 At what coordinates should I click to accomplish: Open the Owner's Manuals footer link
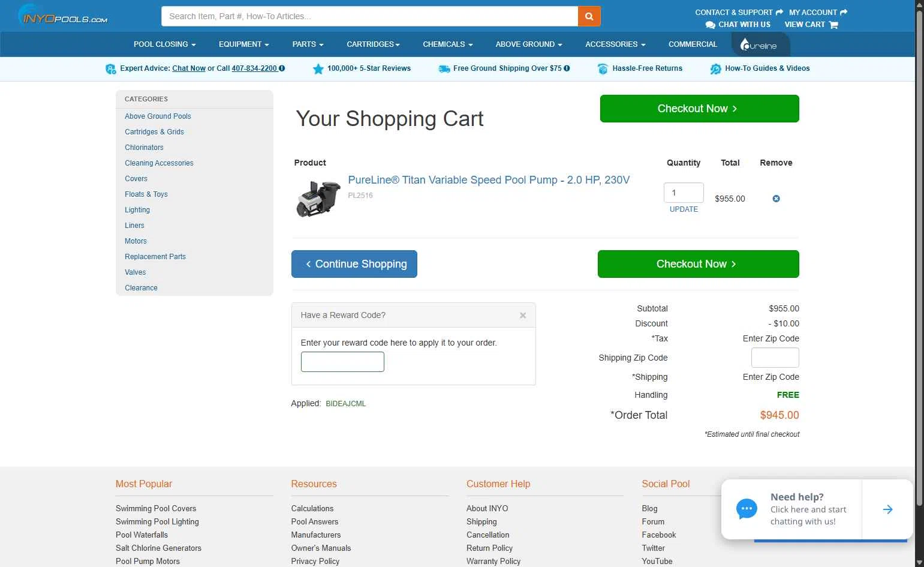click(x=321, y=548)
